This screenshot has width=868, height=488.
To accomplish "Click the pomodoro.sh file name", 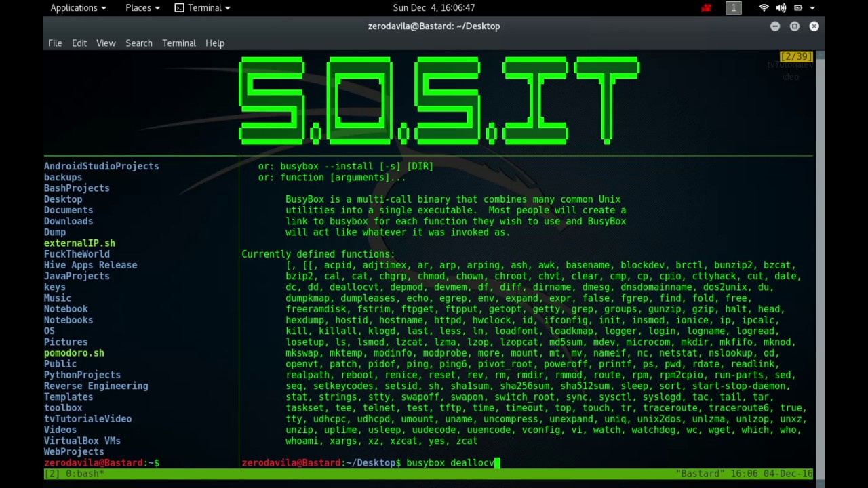I will 74,353.
